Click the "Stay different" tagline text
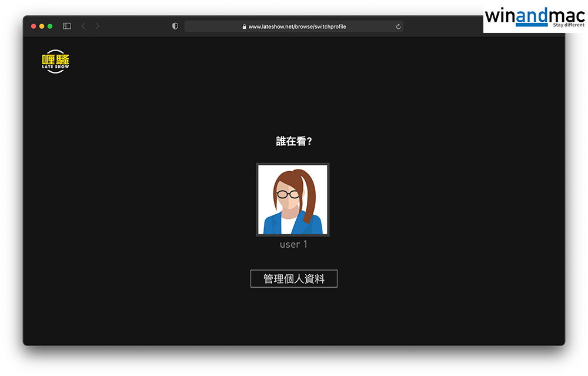Viewport: 588px width, 376px height. 568,25
